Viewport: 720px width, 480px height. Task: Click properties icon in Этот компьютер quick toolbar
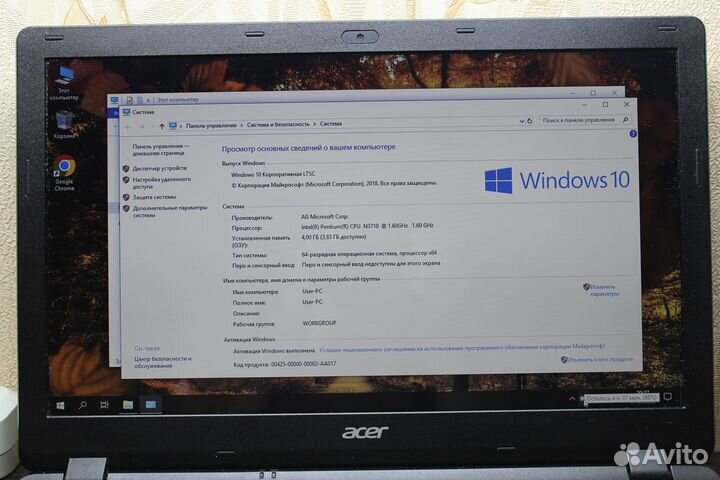tap(130, 100)
